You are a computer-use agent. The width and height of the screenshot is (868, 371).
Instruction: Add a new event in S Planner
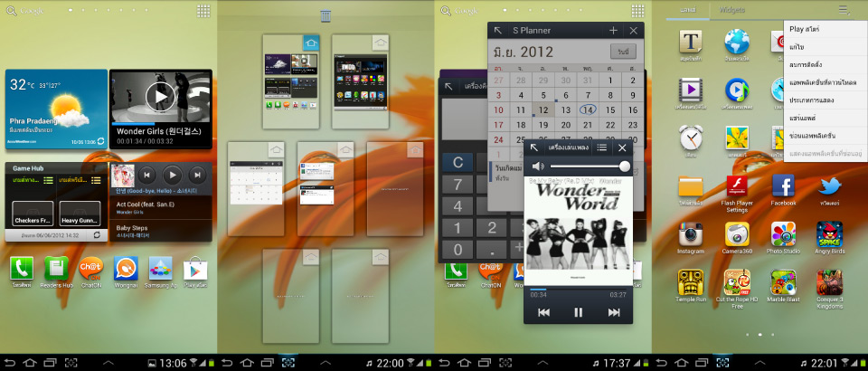(613, 31)
